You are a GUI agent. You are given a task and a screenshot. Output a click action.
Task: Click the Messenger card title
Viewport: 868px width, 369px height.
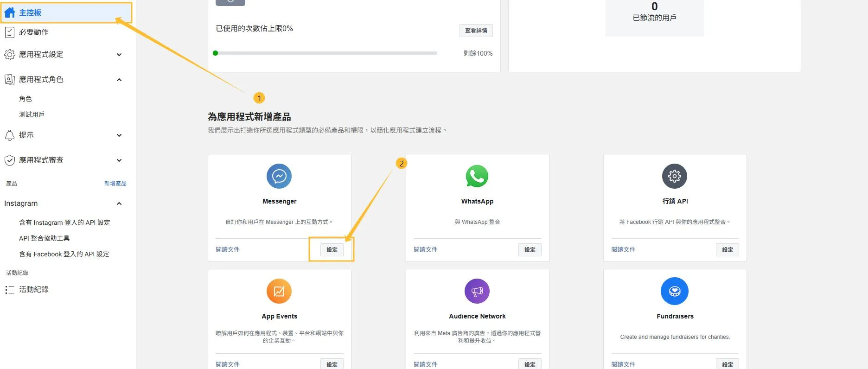pyautogui.click(x=279, y=201)
